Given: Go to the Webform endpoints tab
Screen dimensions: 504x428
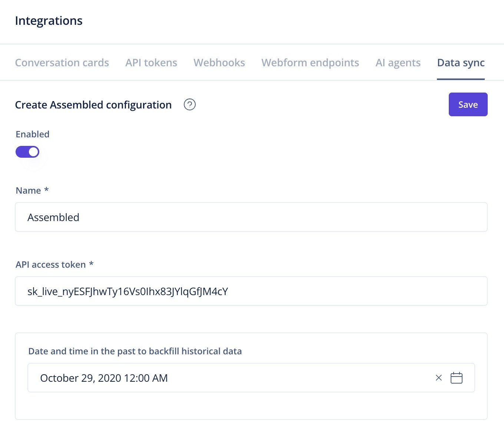Looking at the screenshot, I should pyautogui.click(x=310, y=63).
